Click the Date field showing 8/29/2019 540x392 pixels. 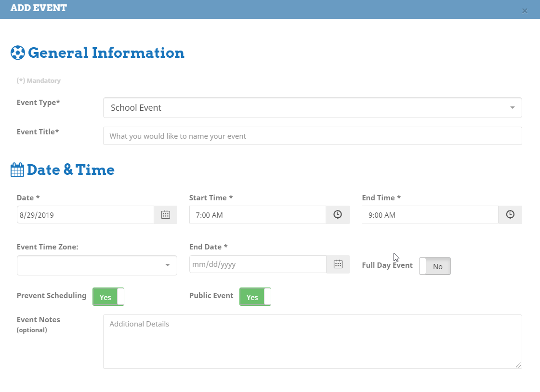[85, 215]
